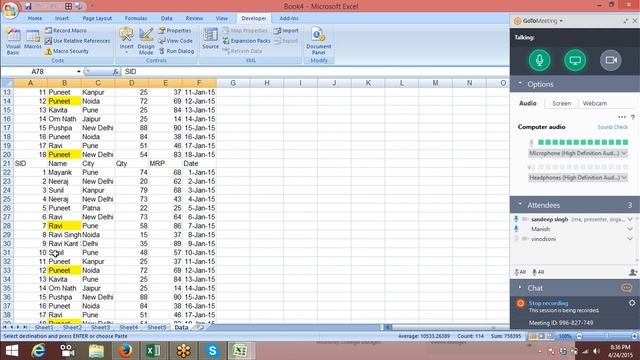Select cell with Mayank

(x=64, y=172)
